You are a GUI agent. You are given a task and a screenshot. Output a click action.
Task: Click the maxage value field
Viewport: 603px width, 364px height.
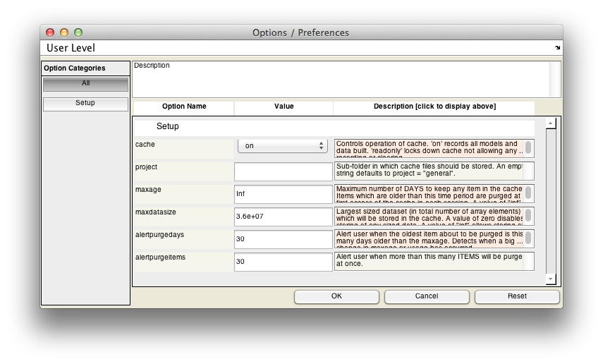[283, 194]
